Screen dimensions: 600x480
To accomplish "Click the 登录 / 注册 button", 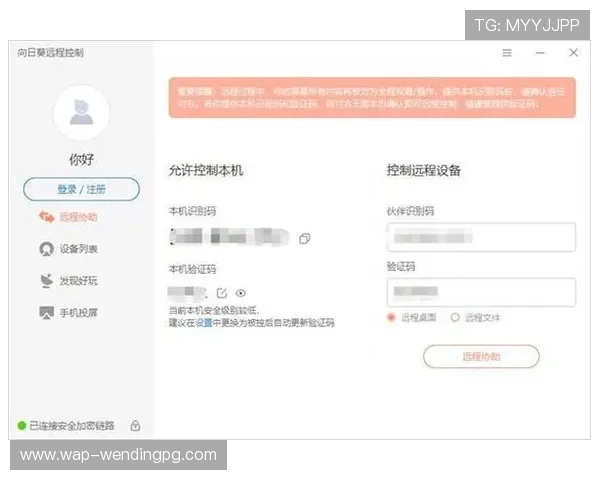I will coord(81,189).
